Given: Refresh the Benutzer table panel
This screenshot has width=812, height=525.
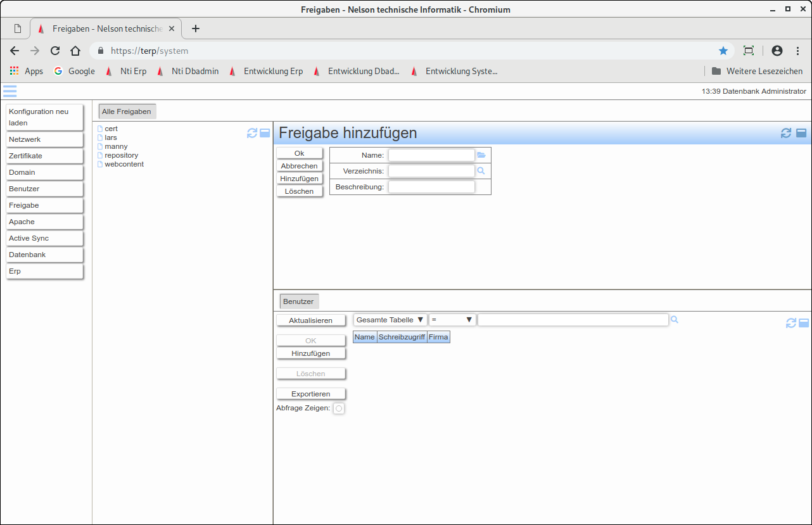Looking at the screenshot, I should click(x=790, y=323).
